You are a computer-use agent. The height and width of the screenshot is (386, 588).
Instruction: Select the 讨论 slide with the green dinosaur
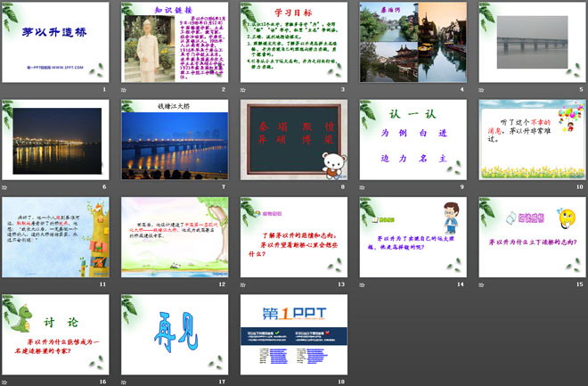click(54, 333)
